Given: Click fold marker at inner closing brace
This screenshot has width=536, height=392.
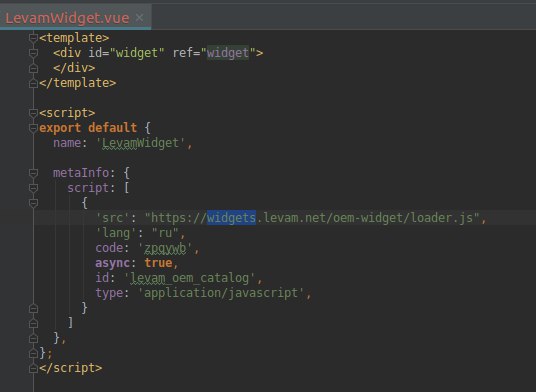Looking at the screenshot, I should pyautogui.click(x=33, y=308).
